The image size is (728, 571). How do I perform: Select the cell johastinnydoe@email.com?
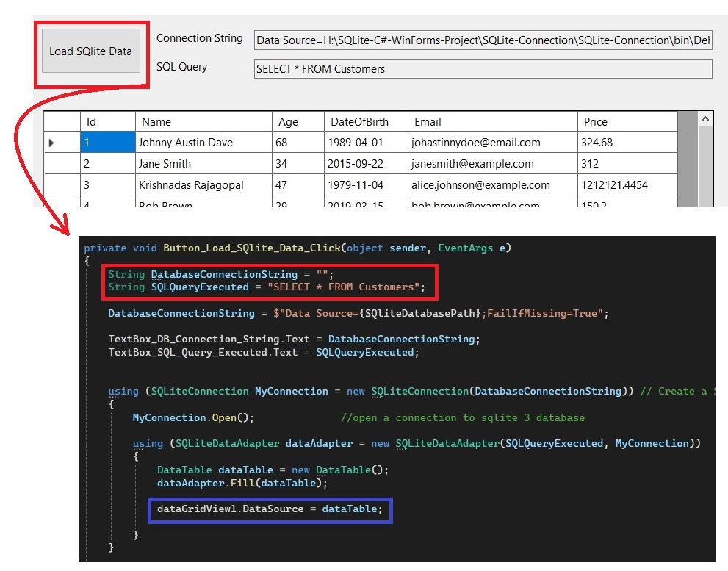coord(493,143)
